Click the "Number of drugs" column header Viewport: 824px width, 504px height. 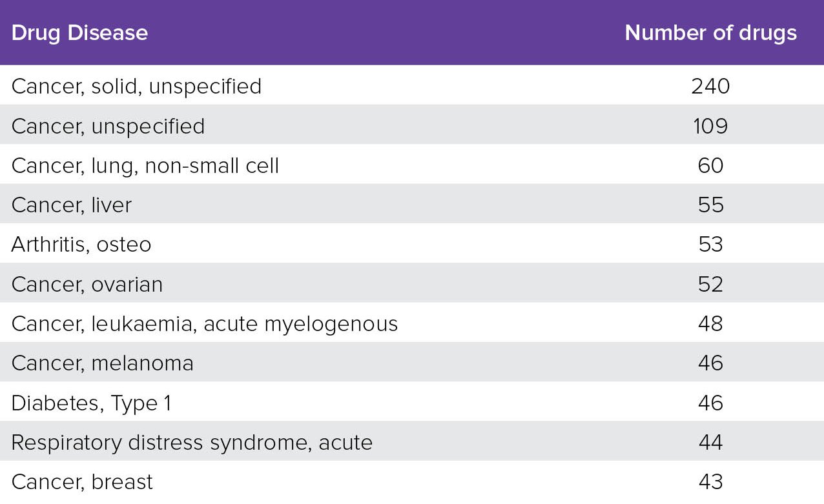(x=710, y=33)
